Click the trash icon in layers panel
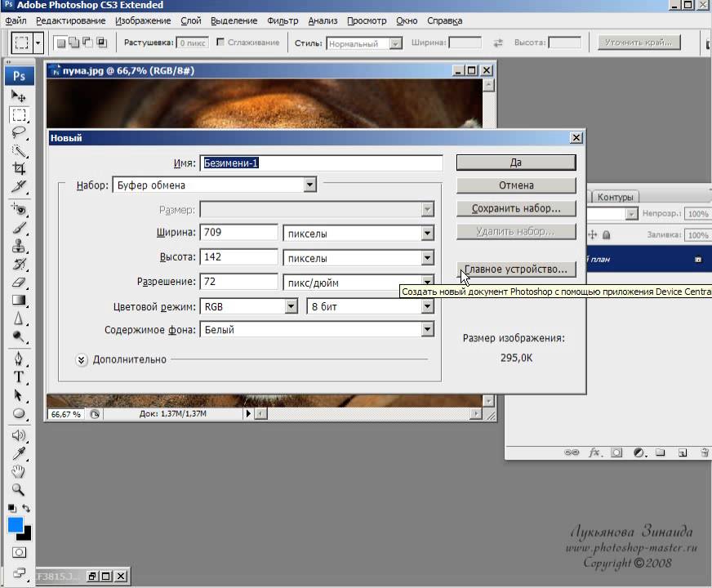 (705, 452)
